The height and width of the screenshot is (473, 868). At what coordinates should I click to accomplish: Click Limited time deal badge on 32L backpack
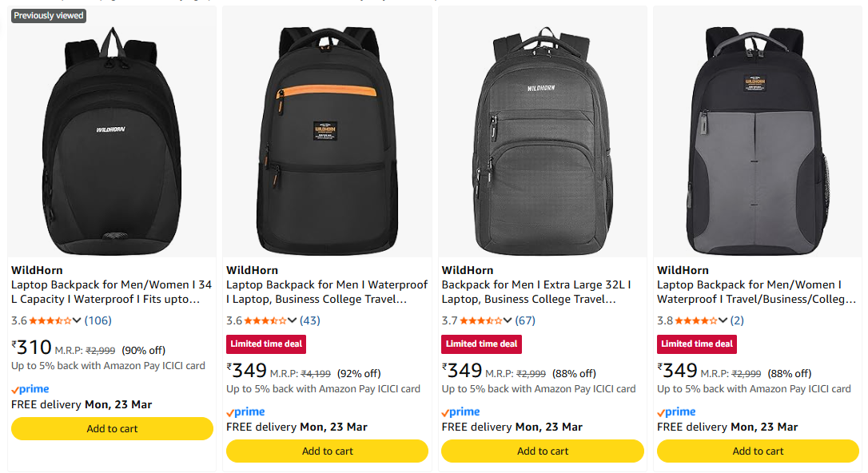pos(482,344)
